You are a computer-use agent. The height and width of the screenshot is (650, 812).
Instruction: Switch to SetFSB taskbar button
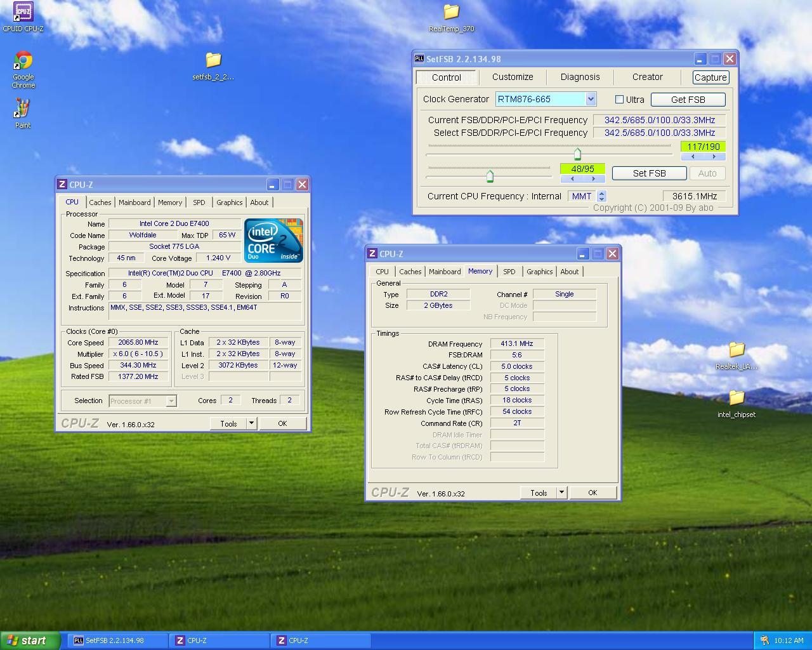point(118,640)
